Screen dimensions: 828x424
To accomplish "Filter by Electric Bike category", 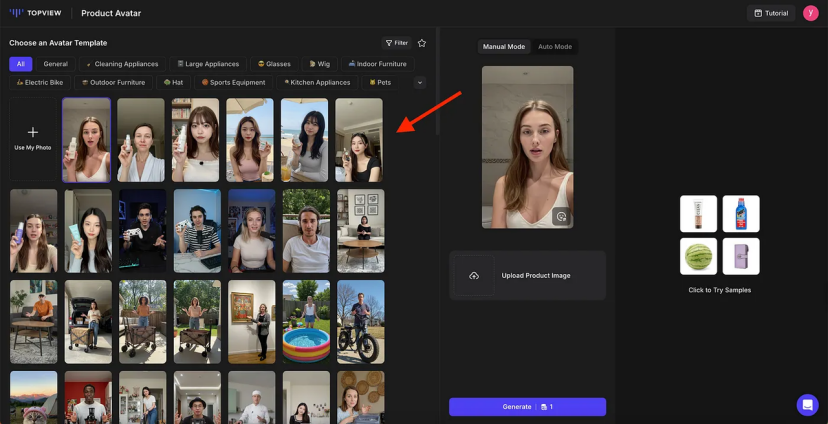I will click(x=40, y=82).
